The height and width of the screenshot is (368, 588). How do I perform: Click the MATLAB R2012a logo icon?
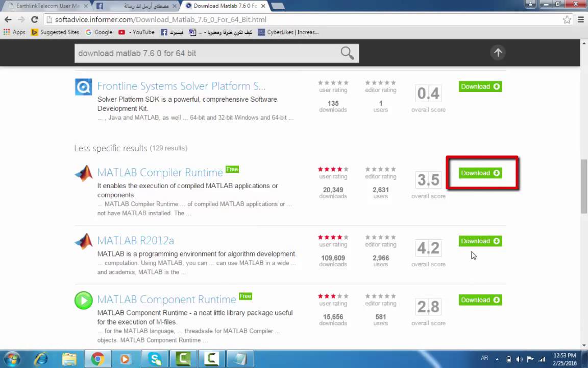pyautogui.click(x=83, y=241)
